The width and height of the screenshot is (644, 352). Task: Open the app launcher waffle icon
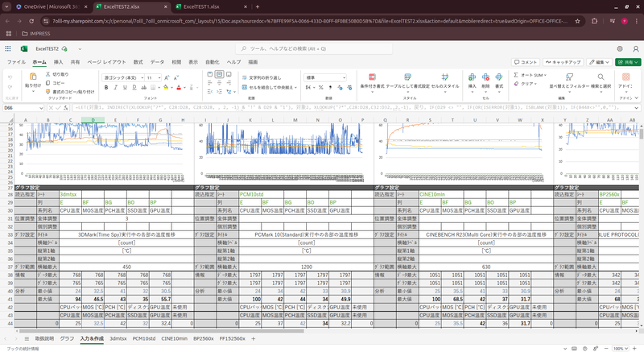(x=8, y=48)
